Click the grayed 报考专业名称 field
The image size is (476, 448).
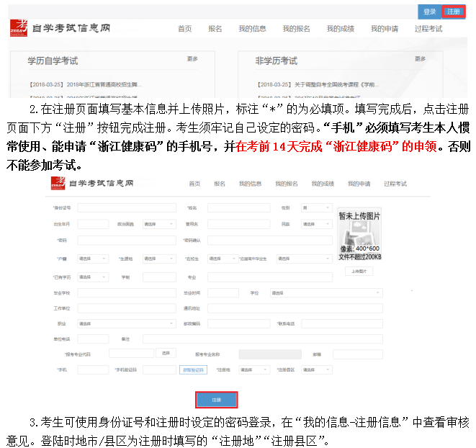(270, 354)
